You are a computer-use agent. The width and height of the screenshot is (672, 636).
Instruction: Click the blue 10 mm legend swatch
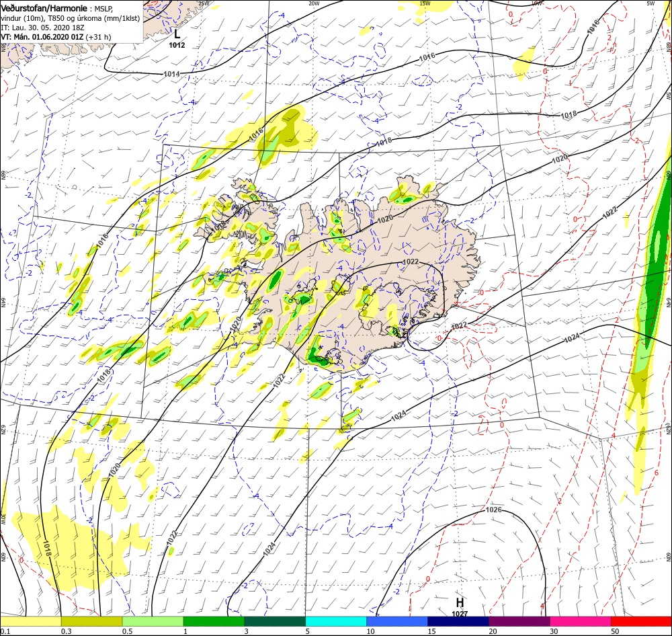click(397, 621)
